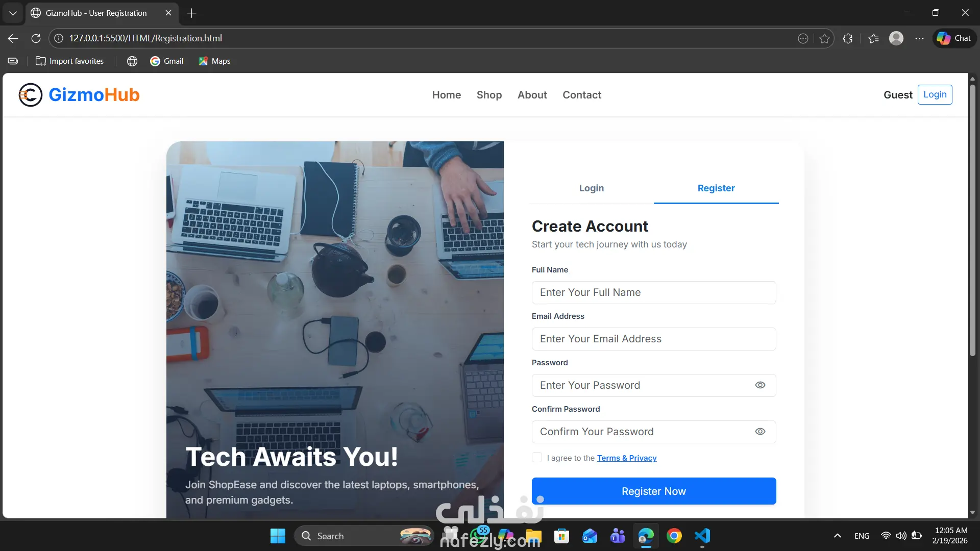
Task: Open browser extensions puzzle icon
Action: coord(848,38)
